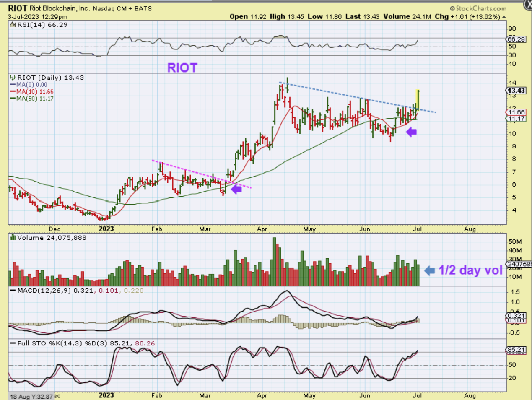Image resolution: width=532 pixels, height=400 pixels.
Task: Click the 50M tick on the volume axis
Action: [515, 242]
